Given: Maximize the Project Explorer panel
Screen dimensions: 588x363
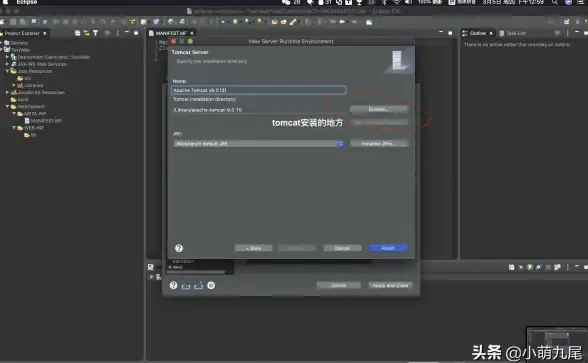Looking at the screenshot, I should [x=136, y=33].
